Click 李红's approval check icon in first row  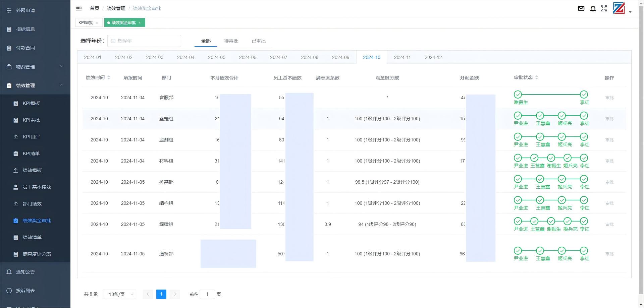coord(584,94)
